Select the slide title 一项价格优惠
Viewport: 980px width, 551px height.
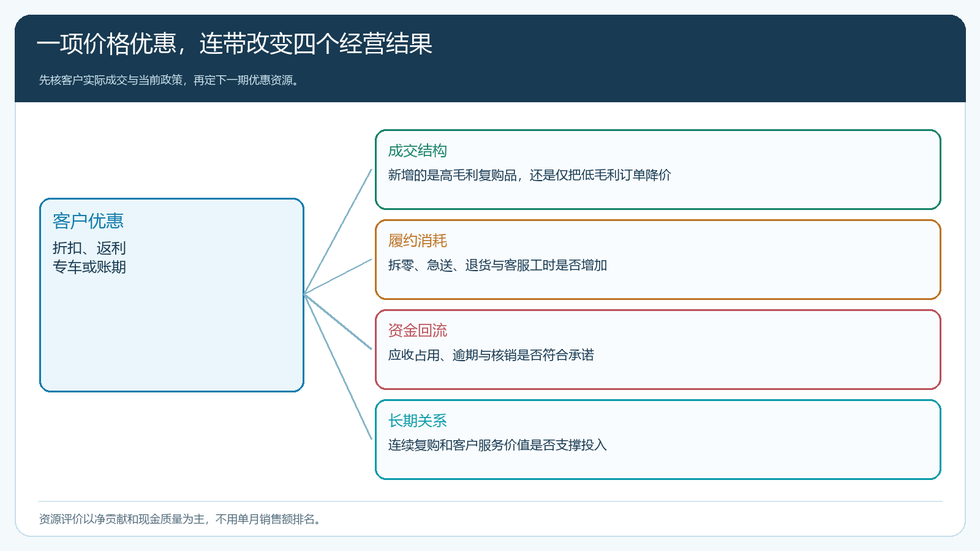(x=107, y=44)
